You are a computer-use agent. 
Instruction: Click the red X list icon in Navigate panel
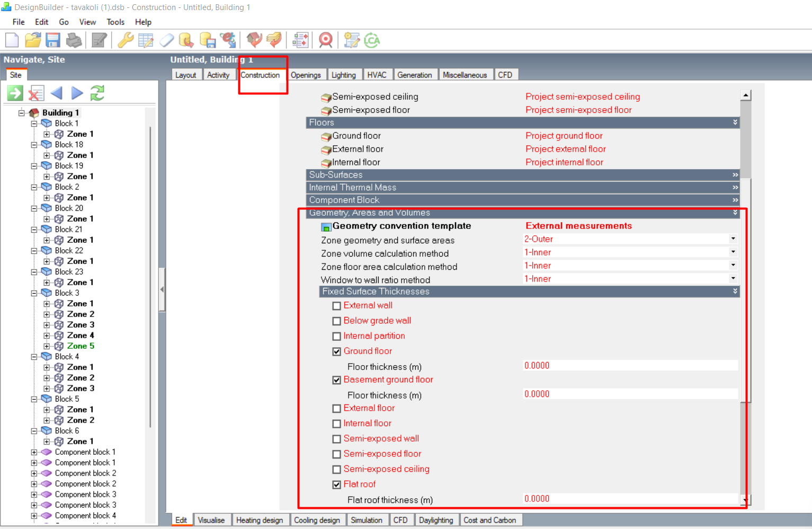point(36,93)
